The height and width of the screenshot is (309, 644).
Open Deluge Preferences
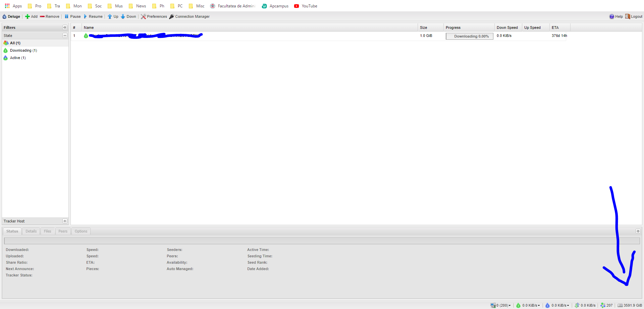[154, 16]
